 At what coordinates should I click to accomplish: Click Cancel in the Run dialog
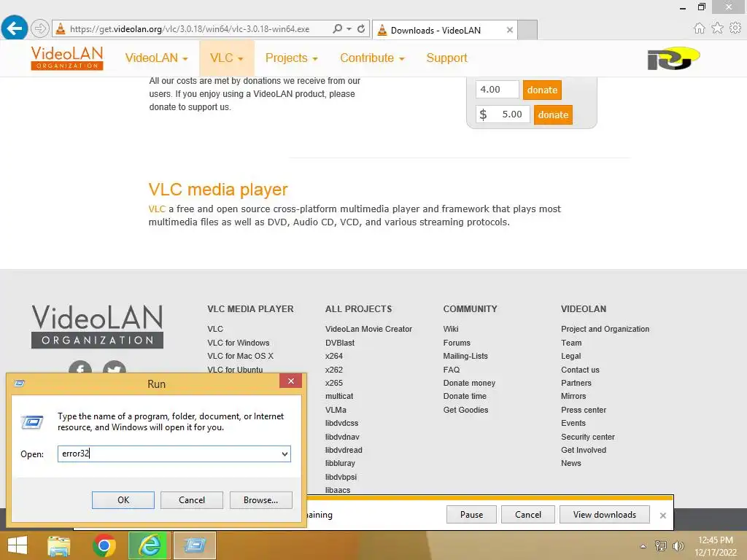pyautogui.click(x=192, y=500)
